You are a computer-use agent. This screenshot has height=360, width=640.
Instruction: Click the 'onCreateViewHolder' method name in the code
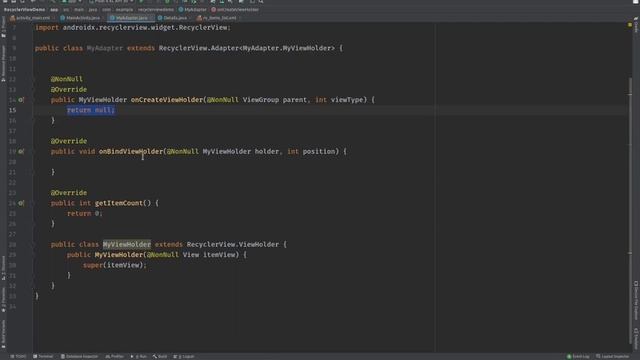[167, 100]
